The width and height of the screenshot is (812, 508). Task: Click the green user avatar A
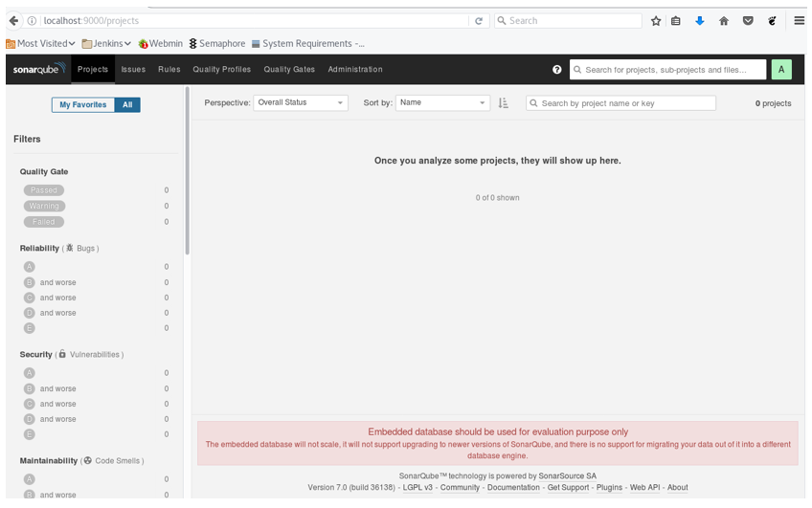pyautogui.click(x=781, y=69)
